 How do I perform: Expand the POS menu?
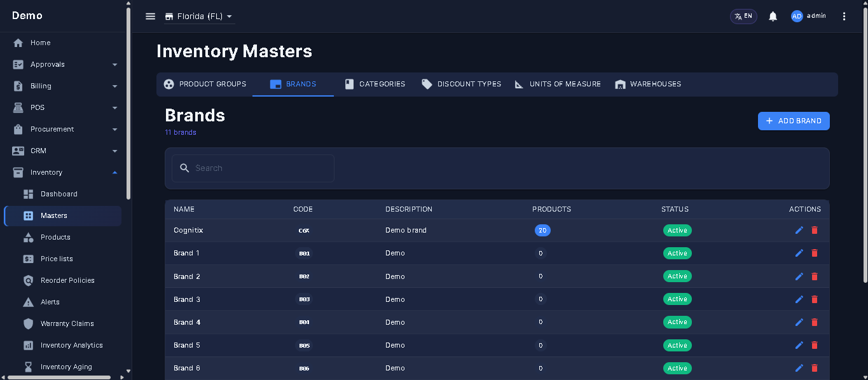(x=62, y=107)
